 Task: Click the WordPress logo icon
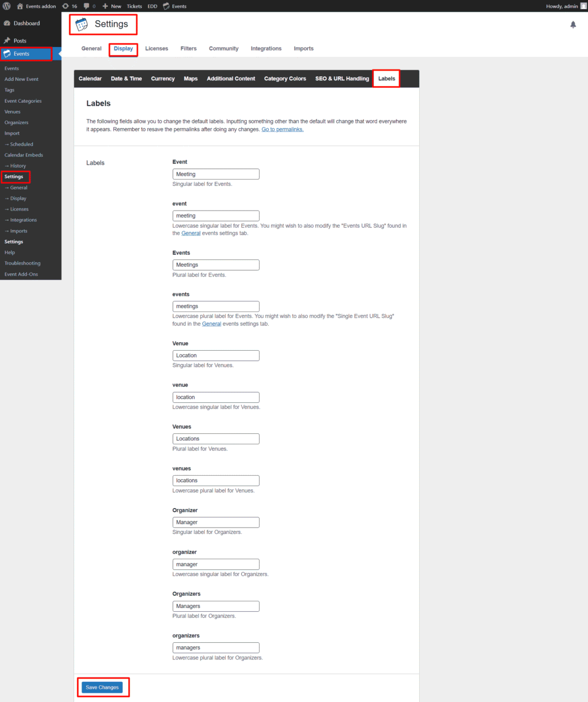click(7, 6)
